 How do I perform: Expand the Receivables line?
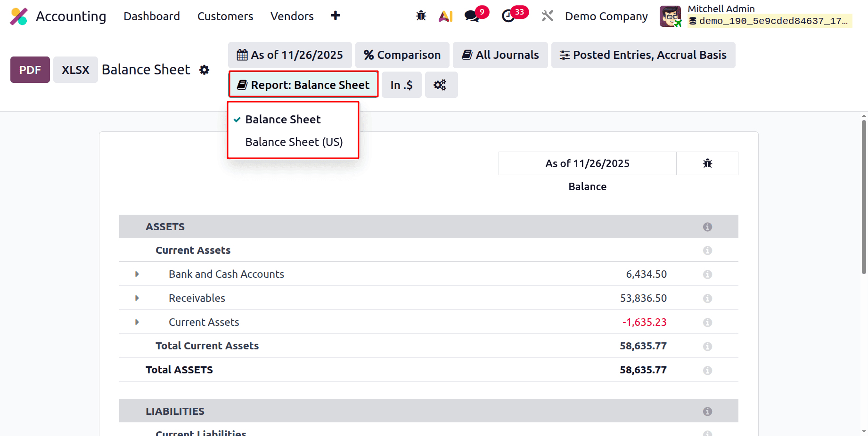137,298
